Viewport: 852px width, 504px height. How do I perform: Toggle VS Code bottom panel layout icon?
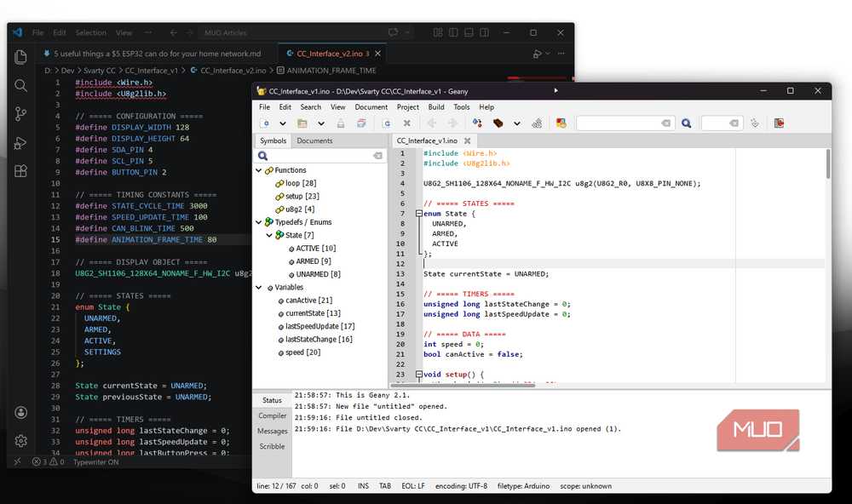click(x=469, y=32)
